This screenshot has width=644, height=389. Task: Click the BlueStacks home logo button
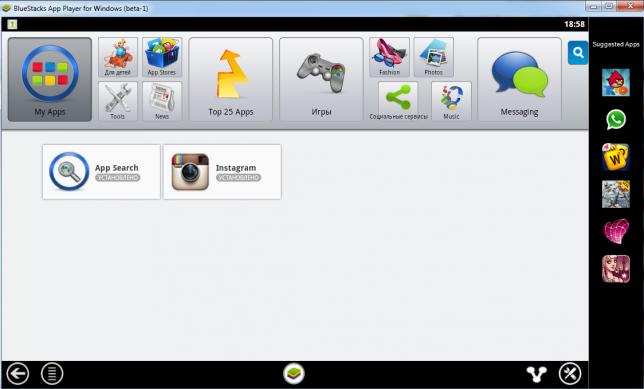point(294,374)
